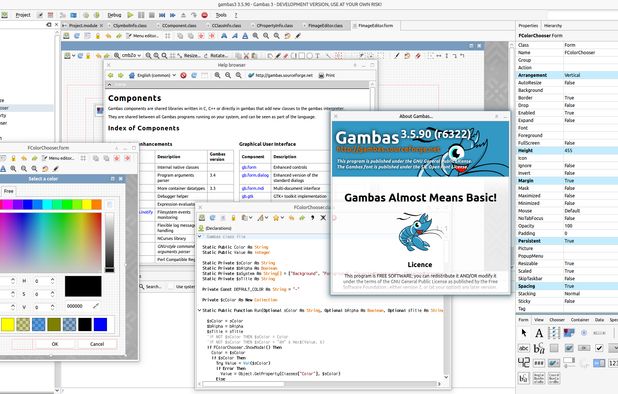The height and width of the screenshot is (394, 618).
Task: Open the Project menu
Action: click(23, 15)
